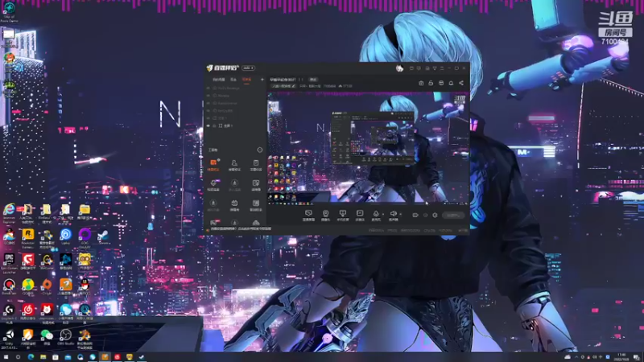The image size is (644, 362).
Task: Open the Epic Games Launcher desktop shortcut
Action: [9, 263]
